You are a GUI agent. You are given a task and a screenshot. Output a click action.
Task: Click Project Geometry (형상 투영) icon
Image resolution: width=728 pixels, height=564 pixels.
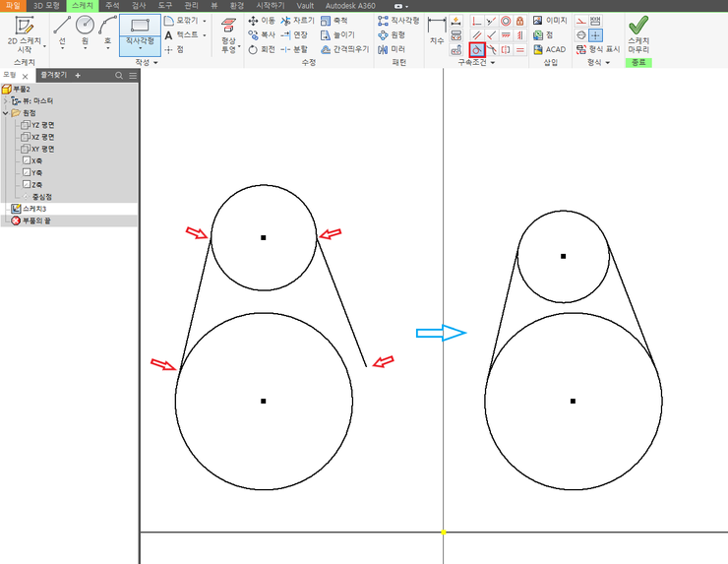click(228, 32)
